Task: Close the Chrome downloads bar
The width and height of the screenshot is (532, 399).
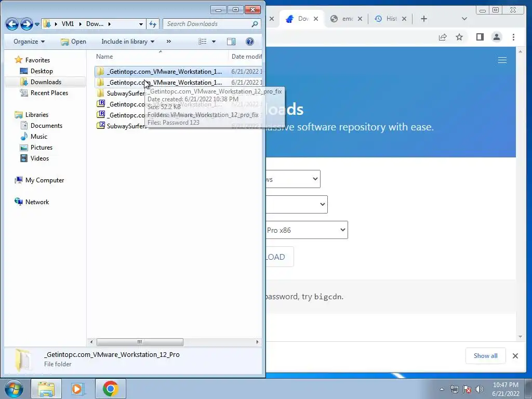Action: pyautogui.click(x=515, y=356)
